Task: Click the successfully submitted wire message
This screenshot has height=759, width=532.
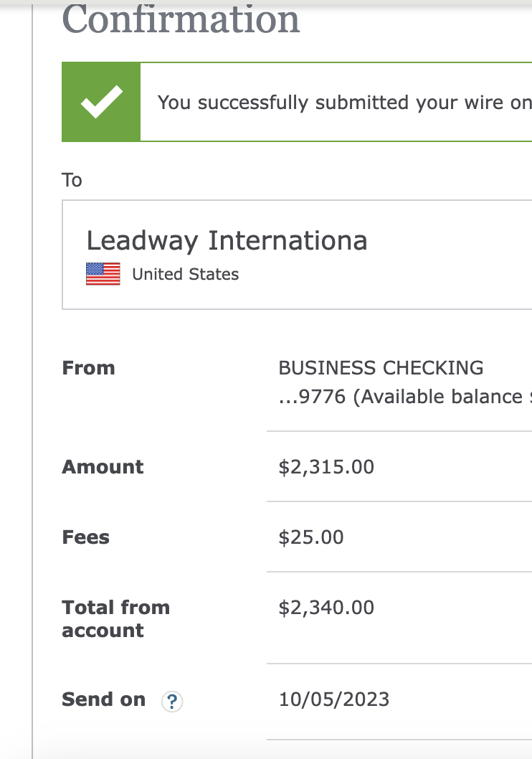Action: click(344, 103)
